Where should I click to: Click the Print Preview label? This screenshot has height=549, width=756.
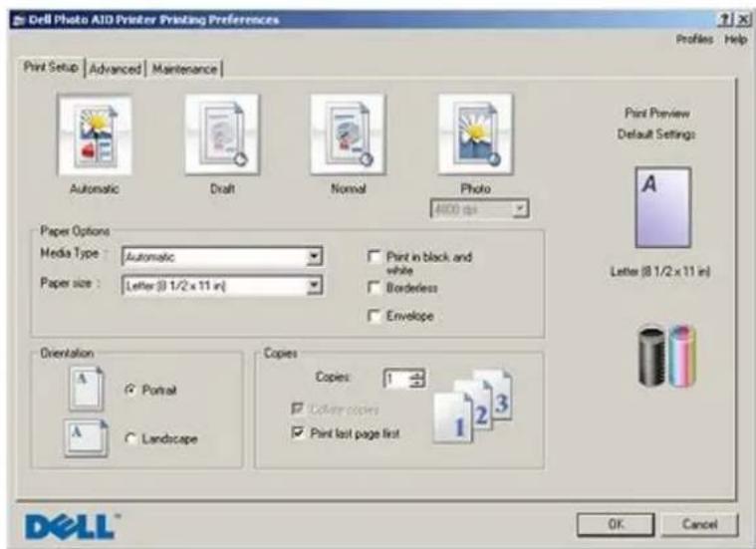[x=657, y=114]
